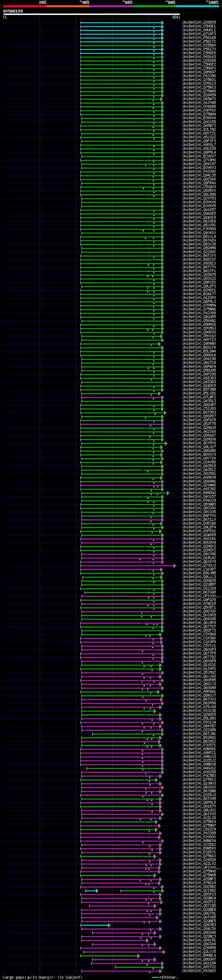Select hit UniRef100_P43396
222x980 pixels.
click(x=199, y=76)
